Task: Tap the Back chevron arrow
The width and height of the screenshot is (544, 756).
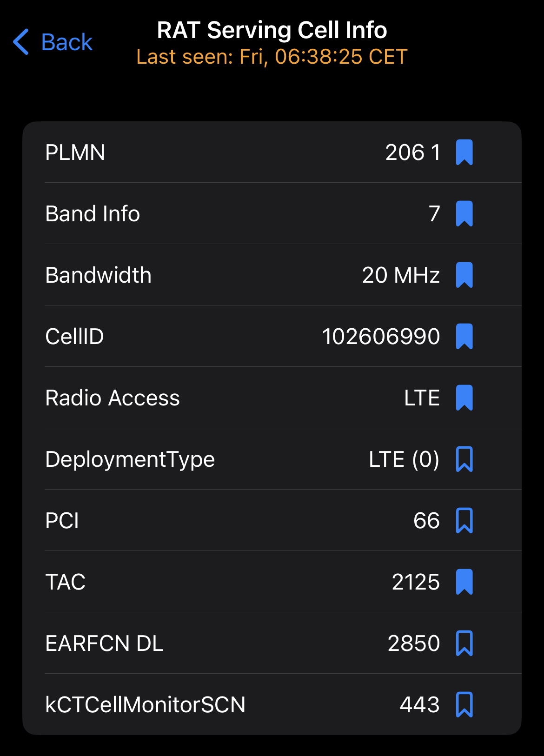Action: pos(21,42)
